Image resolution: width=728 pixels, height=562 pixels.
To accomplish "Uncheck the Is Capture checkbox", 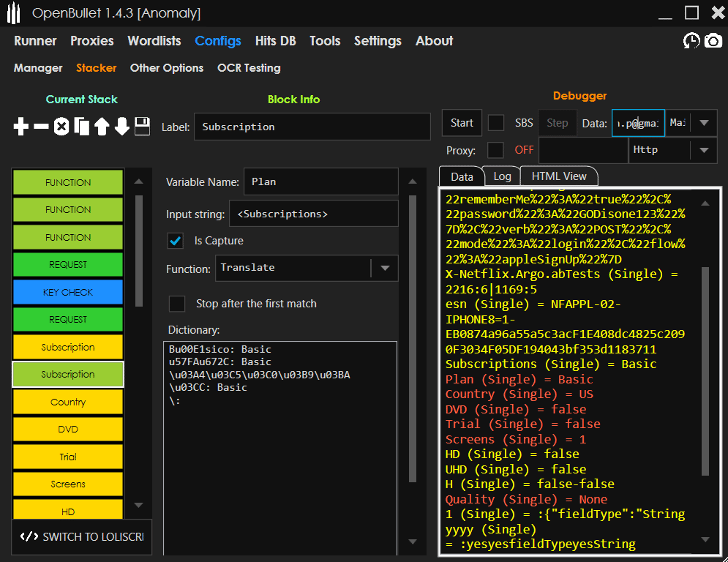I will coord(175,240).
